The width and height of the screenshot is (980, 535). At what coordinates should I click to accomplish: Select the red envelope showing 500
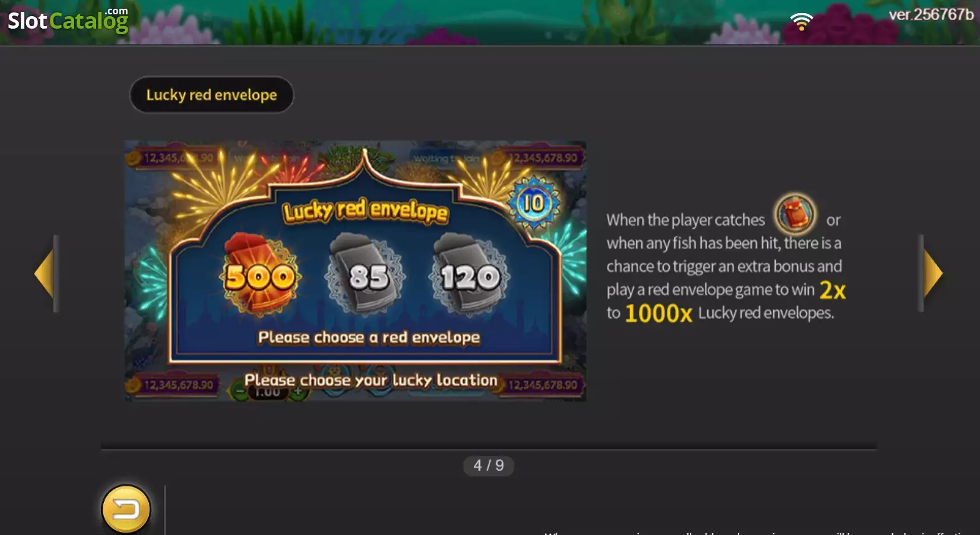(x=260, y=274)
